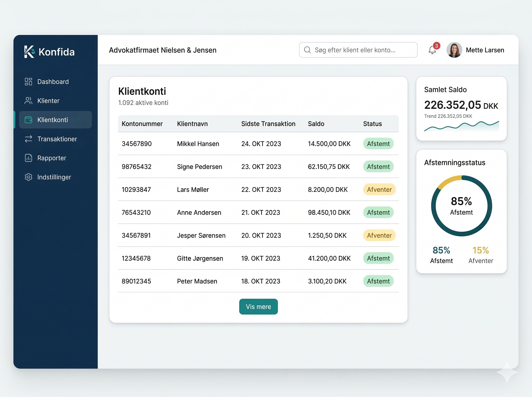Sort by Klientnavn column header
The width and height of the screenshot is (532, 397).
[192, 124]
